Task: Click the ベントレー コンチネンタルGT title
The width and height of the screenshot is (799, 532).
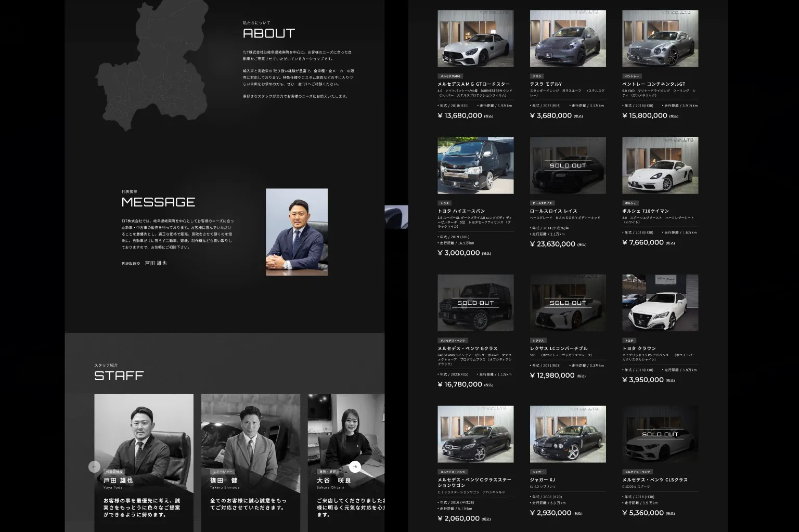Action: pyautogui.click(x=654, y=84)
